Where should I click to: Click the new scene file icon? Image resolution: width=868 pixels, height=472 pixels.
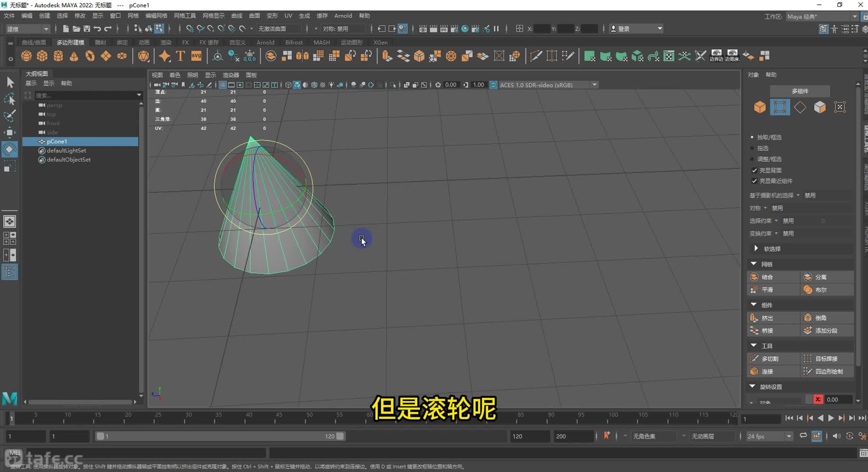coord(66,29)
